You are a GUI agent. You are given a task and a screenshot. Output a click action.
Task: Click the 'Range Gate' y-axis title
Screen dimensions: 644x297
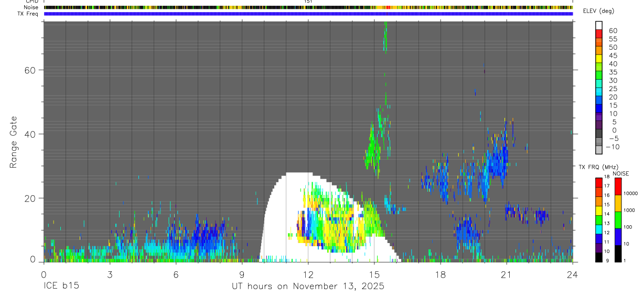point(14,142)
